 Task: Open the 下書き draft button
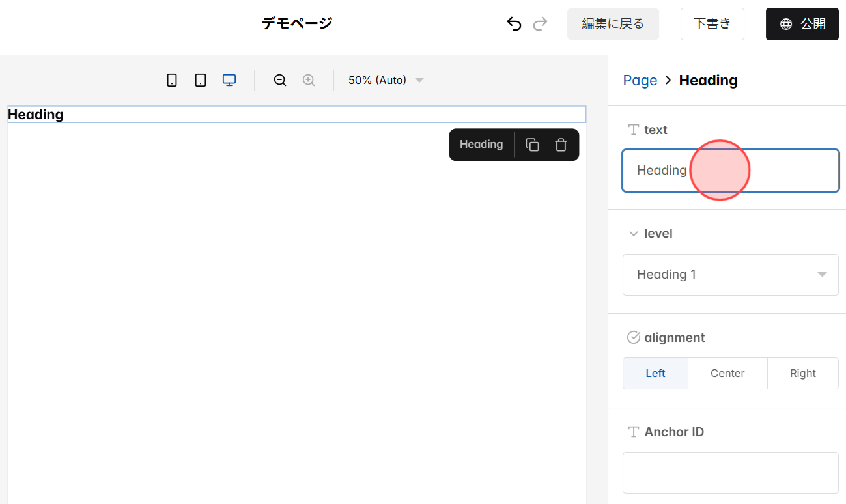(x=712, y=23)
